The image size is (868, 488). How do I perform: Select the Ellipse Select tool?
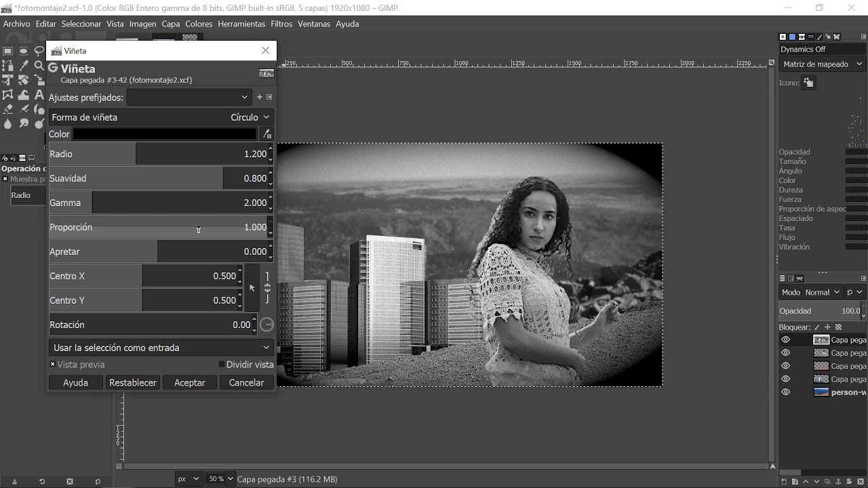[24, 51]
